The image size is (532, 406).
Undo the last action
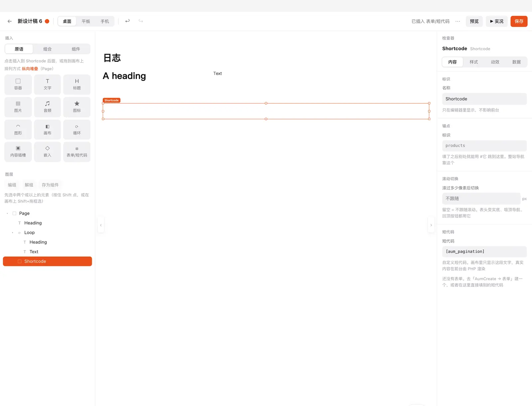point(127,21)
